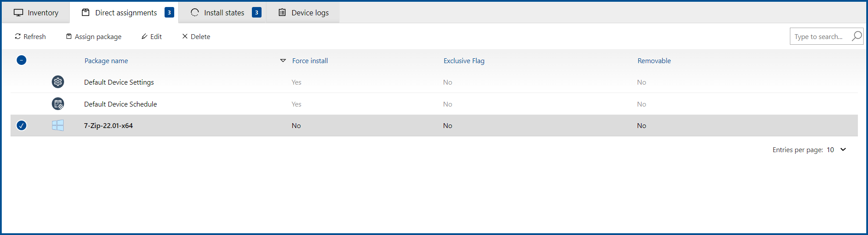Image resolution: width=868 pixels, height=235 pixels.
Task: Sort by Removable column header
Action: [654, 61]
